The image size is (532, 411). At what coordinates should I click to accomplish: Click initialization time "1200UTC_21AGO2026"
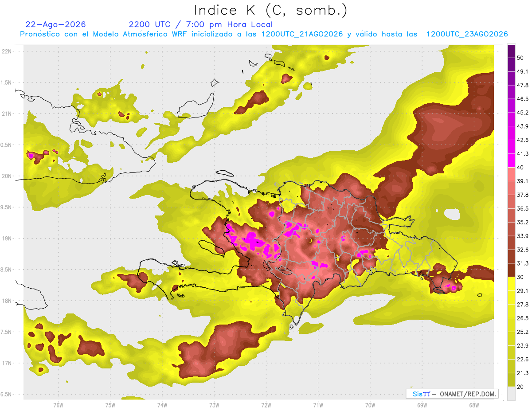click(301, 34)
